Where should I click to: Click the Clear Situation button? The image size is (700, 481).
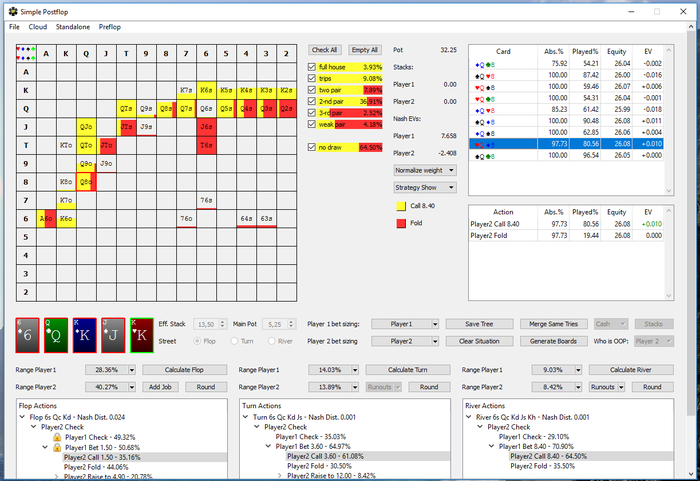point(479,341)
